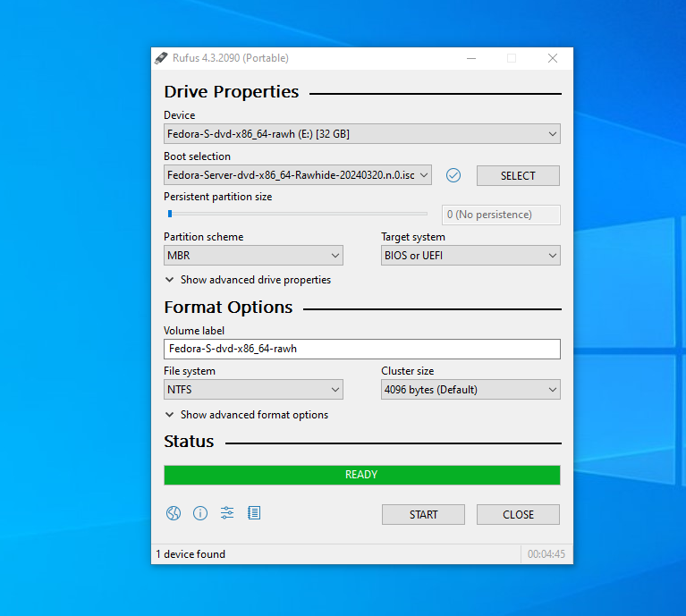Viewport: 686px width, 616px height.
Task: Open the Boot selection dropdown
Action: coord(298,175)
